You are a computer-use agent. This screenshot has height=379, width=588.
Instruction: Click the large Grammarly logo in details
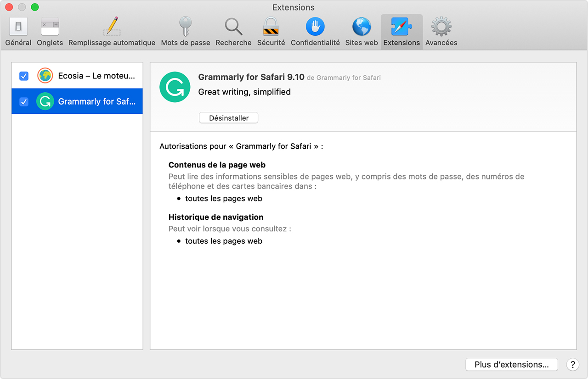(175, 87)
